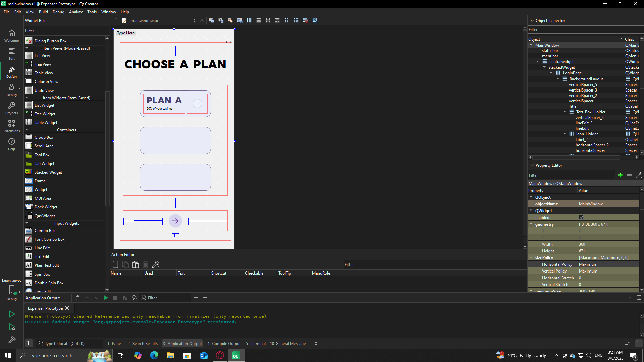Image resolution: width=644 pixels, height=362 pixels.
Task: Open output pane settings gear
Action: click(134, 298)
